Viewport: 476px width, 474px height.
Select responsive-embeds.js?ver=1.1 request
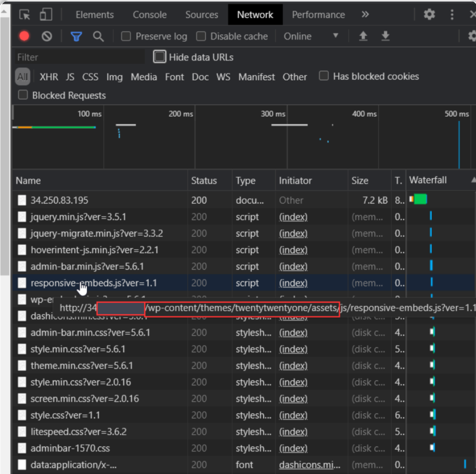click(x=94, y=283)
